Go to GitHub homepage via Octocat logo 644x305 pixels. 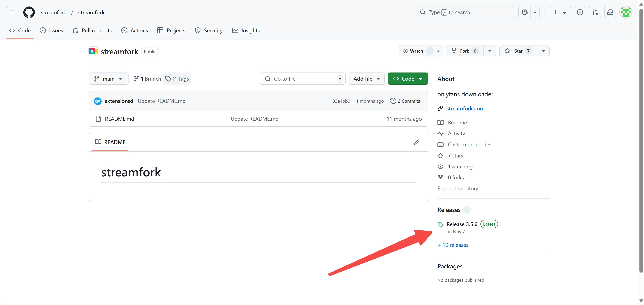[x=29, y=12]
